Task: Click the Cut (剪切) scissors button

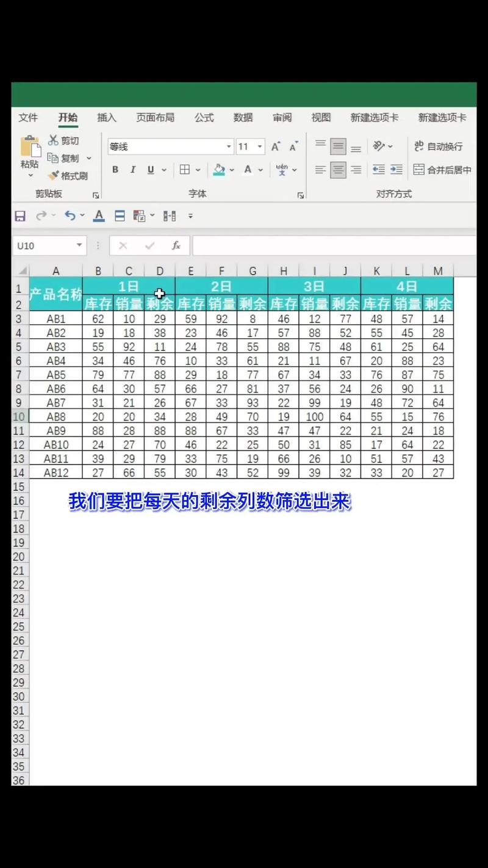Action: click(x=64, y=140)
